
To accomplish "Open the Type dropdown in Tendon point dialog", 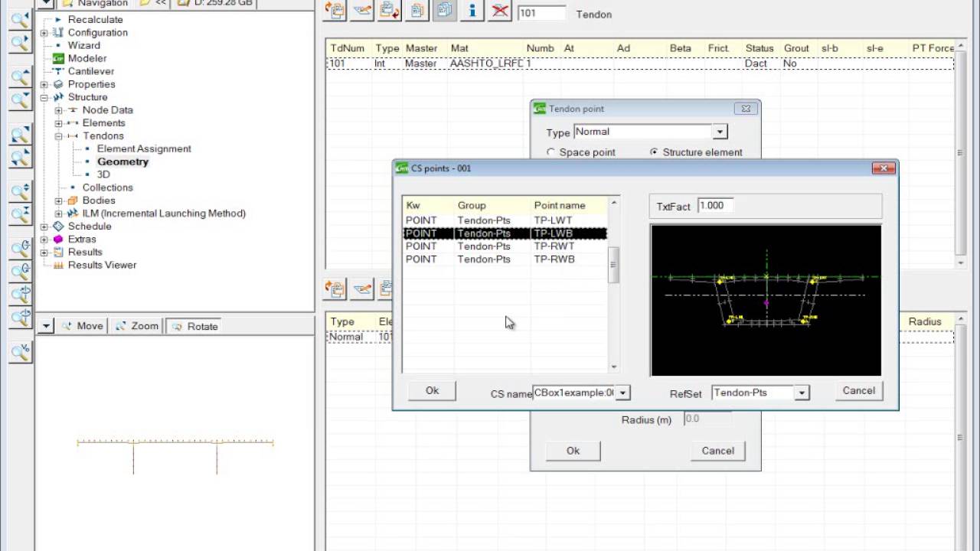I will [720, 132].
